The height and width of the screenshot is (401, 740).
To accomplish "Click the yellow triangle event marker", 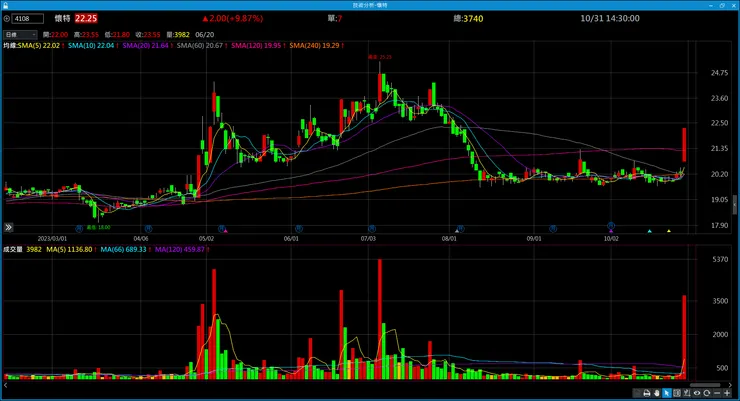I will (669, 231).
